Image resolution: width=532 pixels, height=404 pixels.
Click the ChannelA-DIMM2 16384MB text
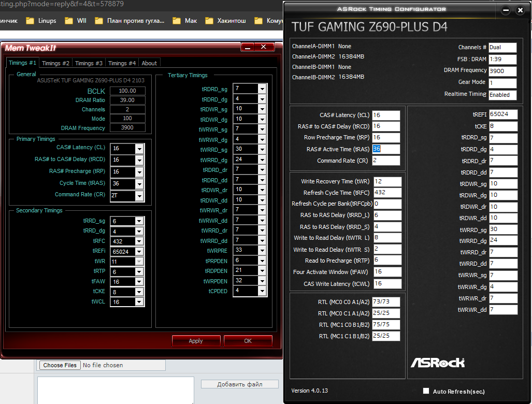(x=328, y=56)
